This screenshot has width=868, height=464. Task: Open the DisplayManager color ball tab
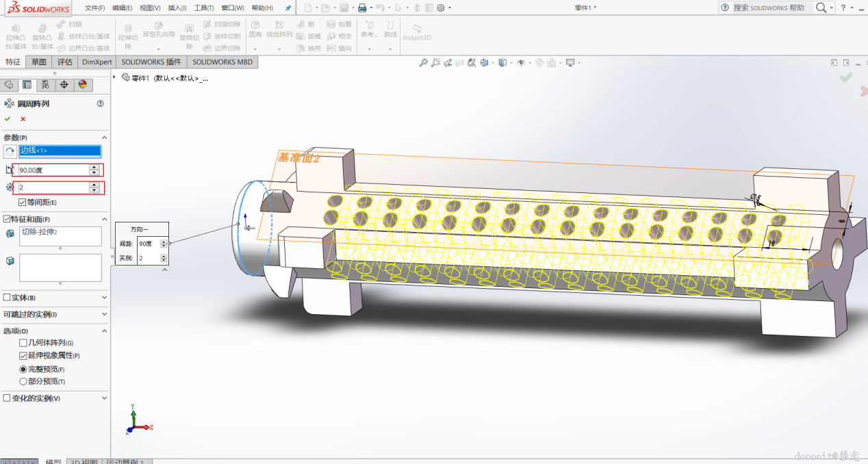point(83,85)
